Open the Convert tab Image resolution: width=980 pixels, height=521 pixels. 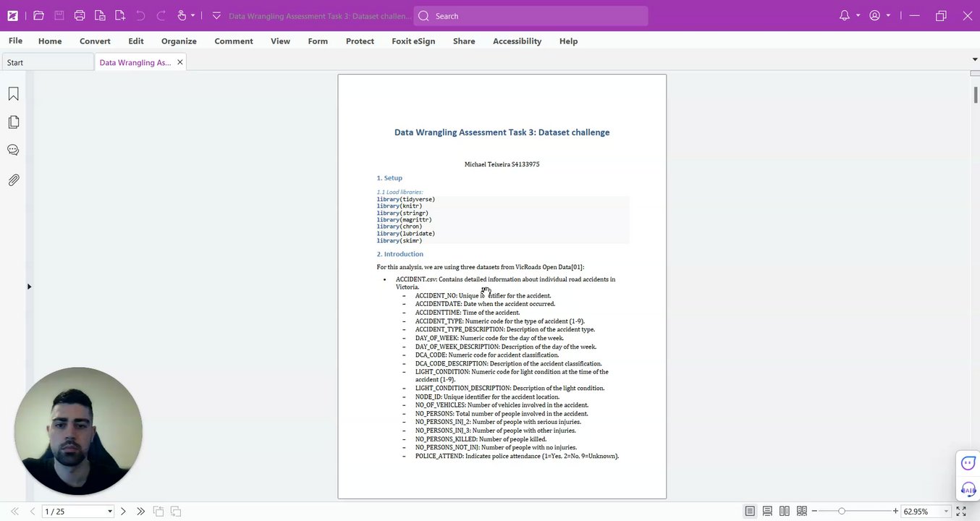click(x=95, y=41)
